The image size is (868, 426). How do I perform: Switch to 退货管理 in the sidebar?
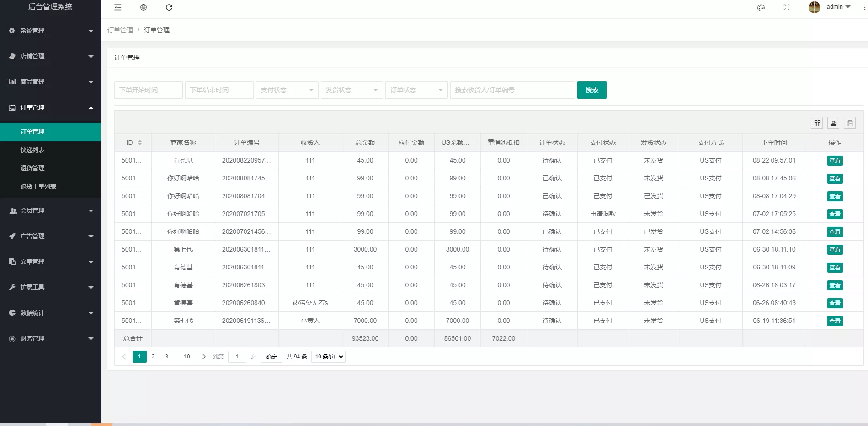(x=32, y=168)
